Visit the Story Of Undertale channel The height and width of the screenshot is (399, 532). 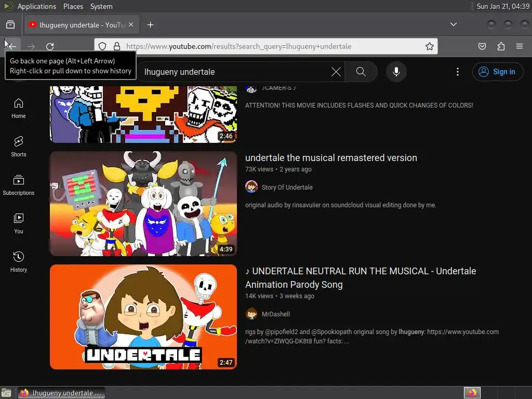pyautogui.click(x=287, y=187)
